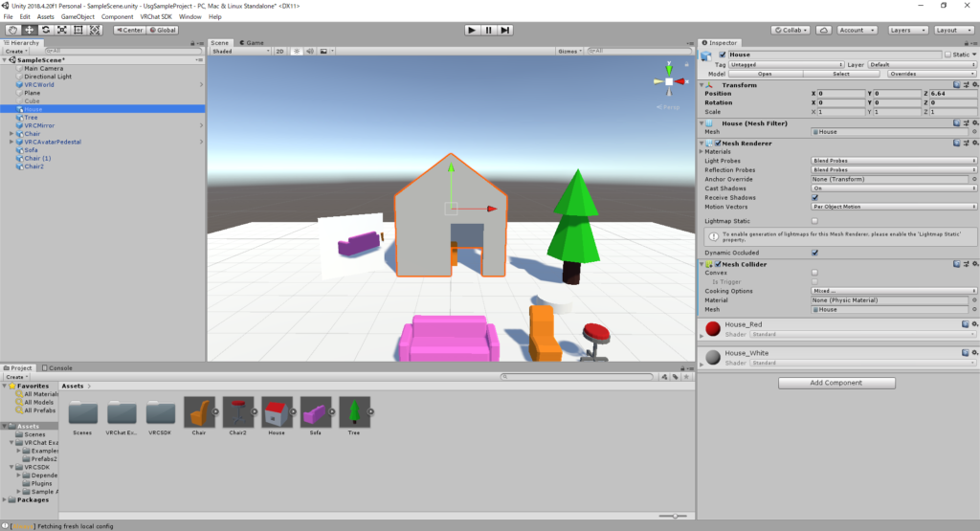Uncheck the Receive Shadows checkbox
The height and width of the screenshot is (531, 980).
pyautogui.click(x=814, y=197)
